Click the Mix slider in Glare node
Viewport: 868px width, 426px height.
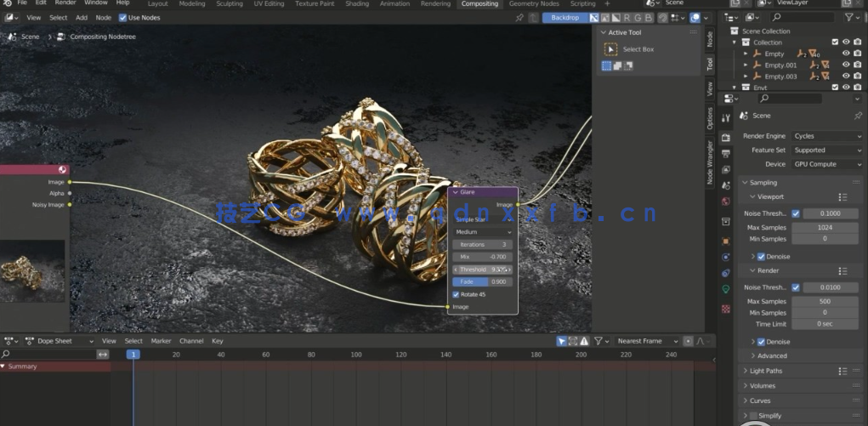pyautogui.click(x=483, y=257)
